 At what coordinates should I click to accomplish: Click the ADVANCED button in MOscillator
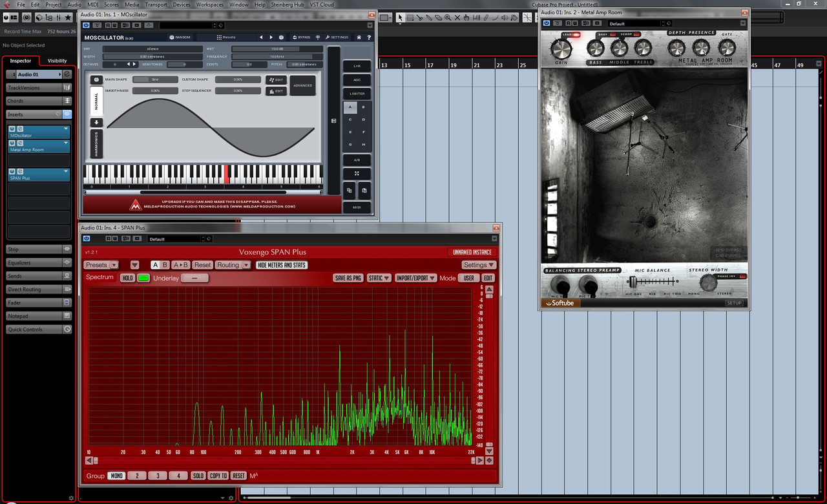(x=302, y=85)
